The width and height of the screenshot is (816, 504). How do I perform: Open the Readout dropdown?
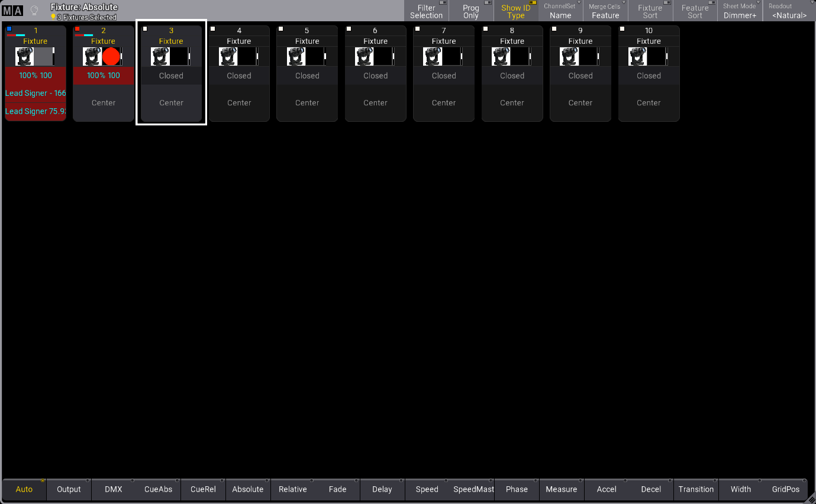click(x=789, y=11)
